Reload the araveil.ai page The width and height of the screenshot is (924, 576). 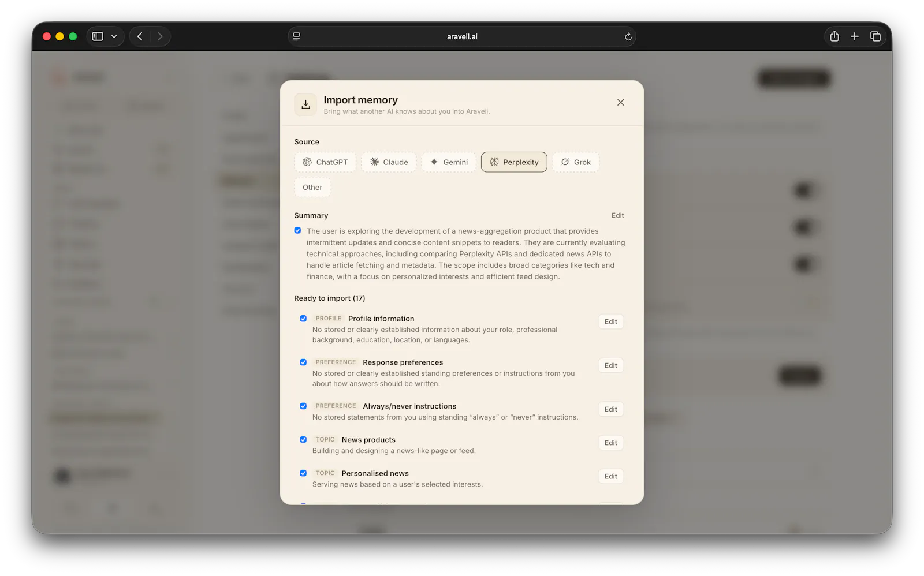(628, 36)
